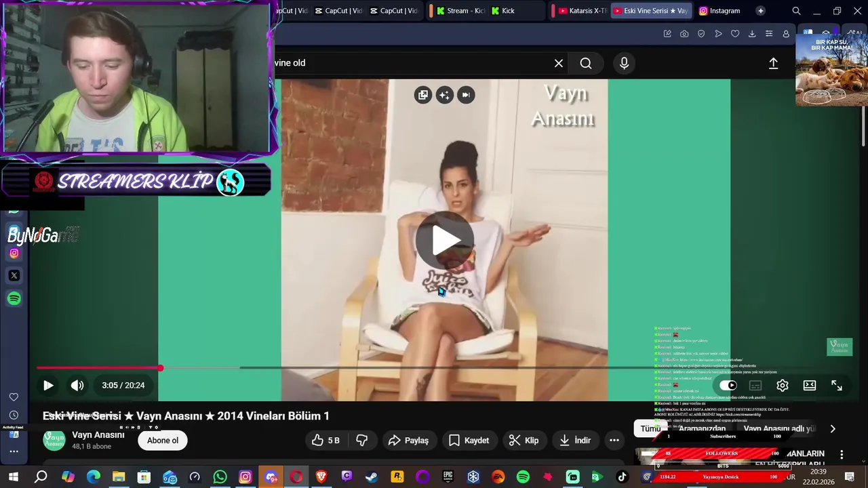Clear the YouTube search box with X
This screenshot has width=868, height=488.
pyautogui.click(x=559, y=63)
